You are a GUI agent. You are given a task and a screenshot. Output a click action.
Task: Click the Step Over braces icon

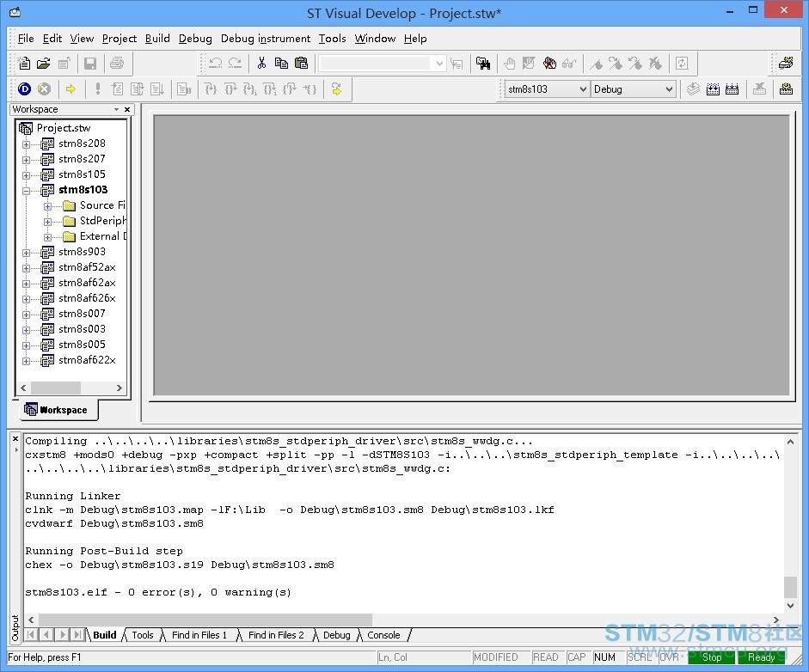pyautogui.click(x=230, y=89)
